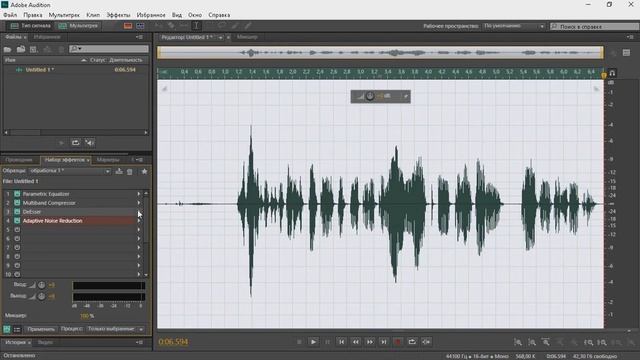Click the Import File icon in Files panel
The image size is (640, 360).
coord(21,49)
